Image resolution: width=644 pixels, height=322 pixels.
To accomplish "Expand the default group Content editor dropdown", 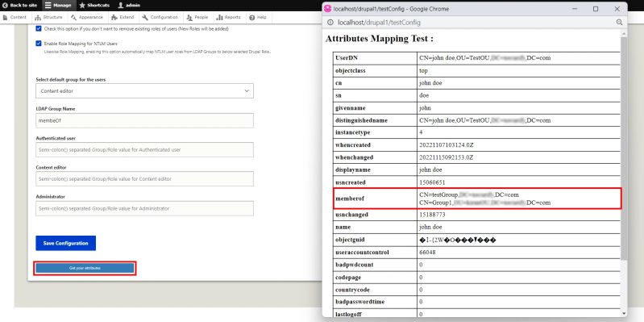I will coord(144,91).
